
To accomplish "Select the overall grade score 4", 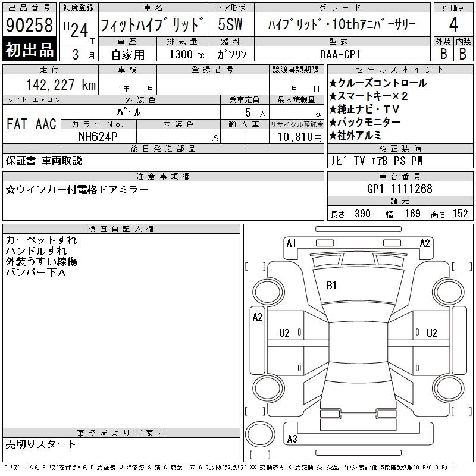I will click(453, 25).
